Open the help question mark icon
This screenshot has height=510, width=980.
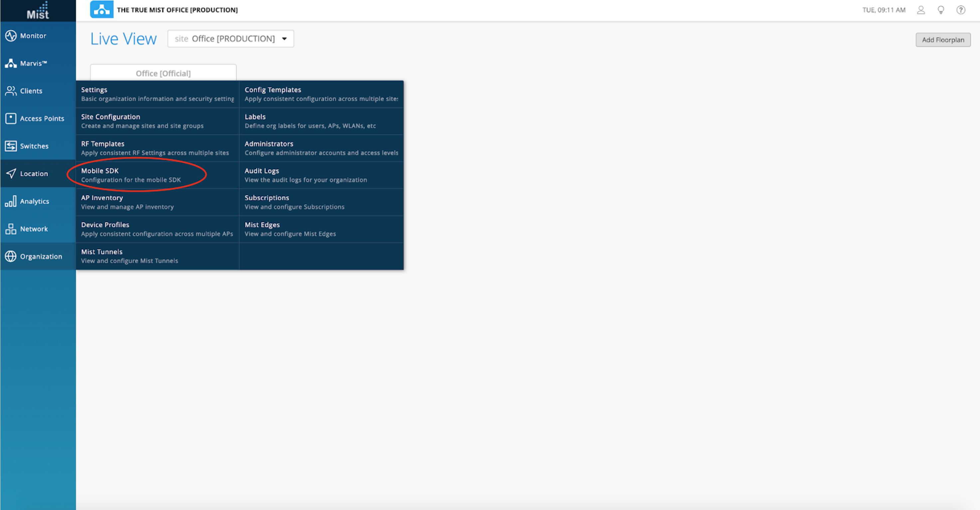[x=961, y=10]
